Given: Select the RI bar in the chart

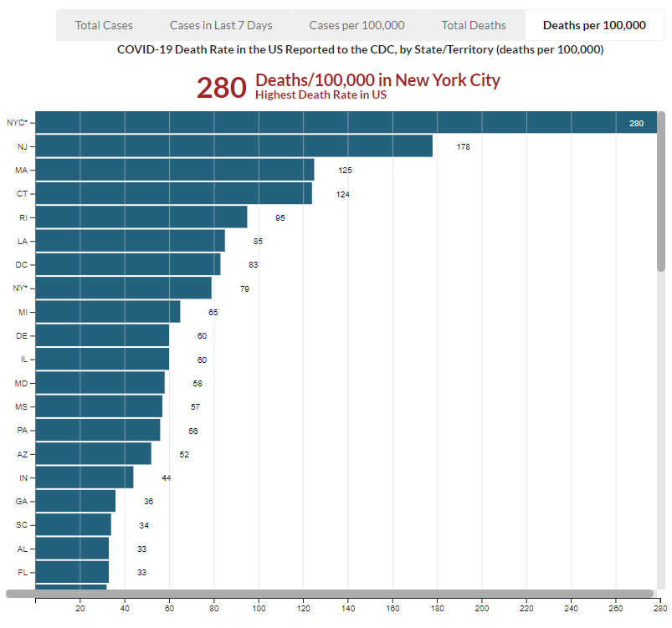Looking at the screenshot, I should point(141,217).
